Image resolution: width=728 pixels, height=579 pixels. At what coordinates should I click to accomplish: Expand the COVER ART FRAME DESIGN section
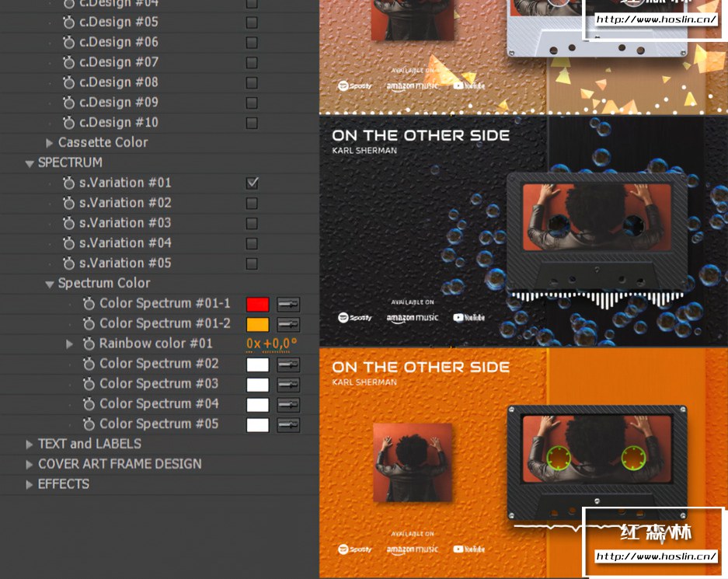pyautogui.click(x=30, y=464)
